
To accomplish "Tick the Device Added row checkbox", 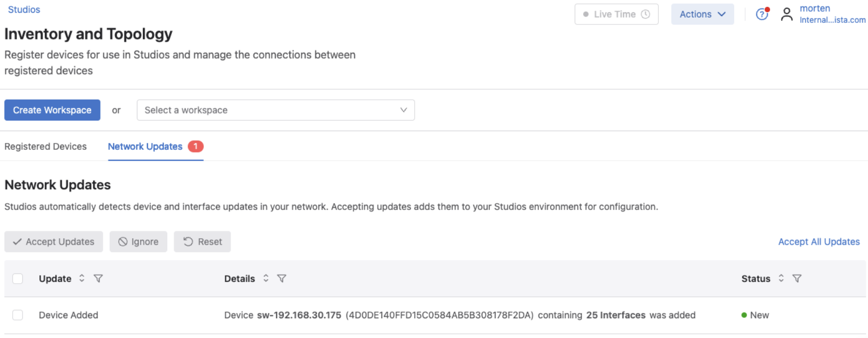I will [18, 315].
